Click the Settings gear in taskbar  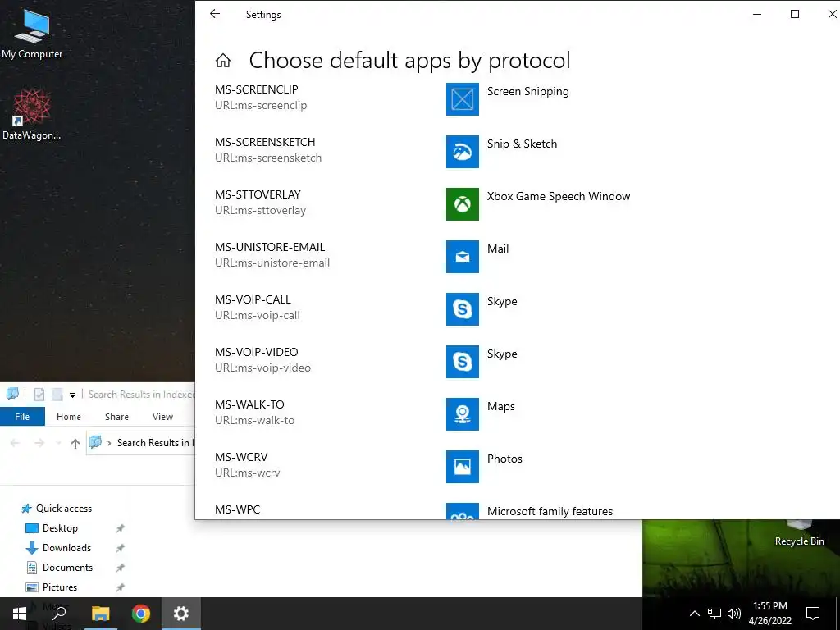pyautogui.click(x=181, y=614)
